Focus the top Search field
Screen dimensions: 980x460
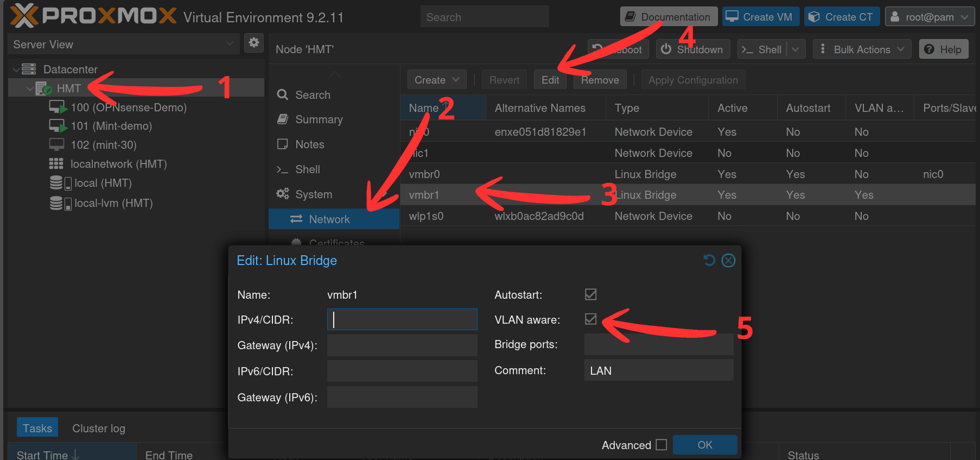[x=485, y=17]
